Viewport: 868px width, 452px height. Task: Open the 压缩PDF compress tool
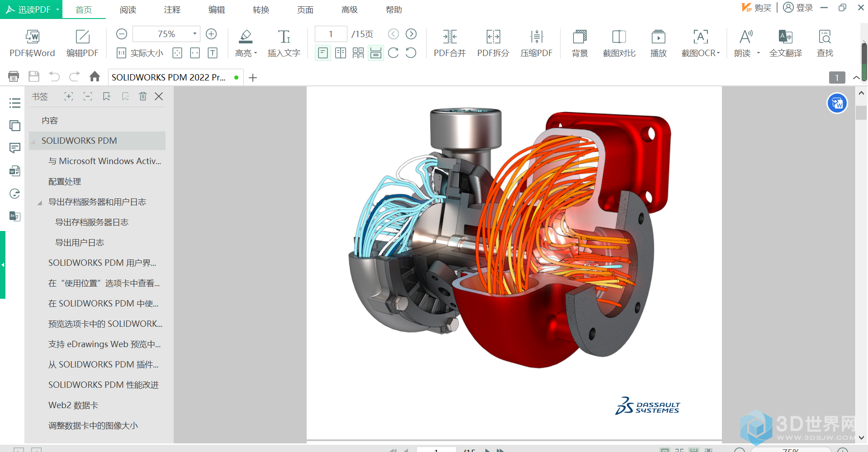click(536, 43)
